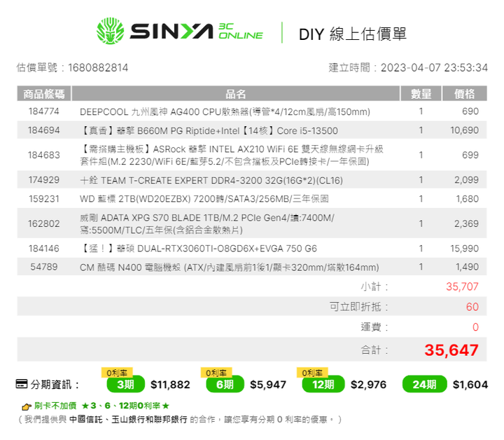Click the total amount 35,647
The height and width of the screenshot is (440, 504).
coord(451,350)
